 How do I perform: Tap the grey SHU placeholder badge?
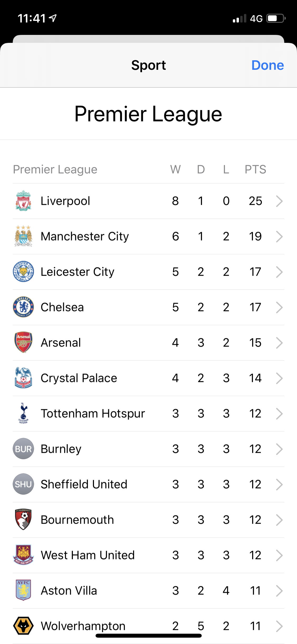pyautogui.click(x=23, y=484)
